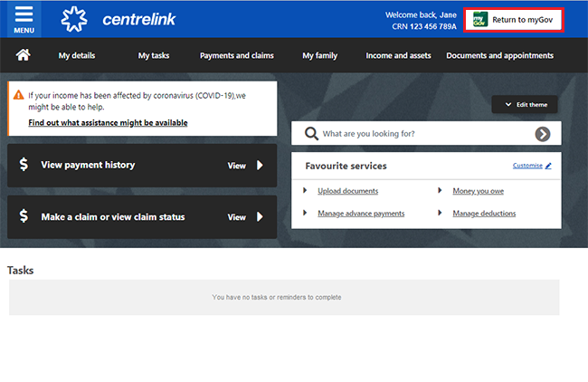Click View arrow for make a claim
The width and height of the screenshot is (588, 382).
tap(260, 217)
